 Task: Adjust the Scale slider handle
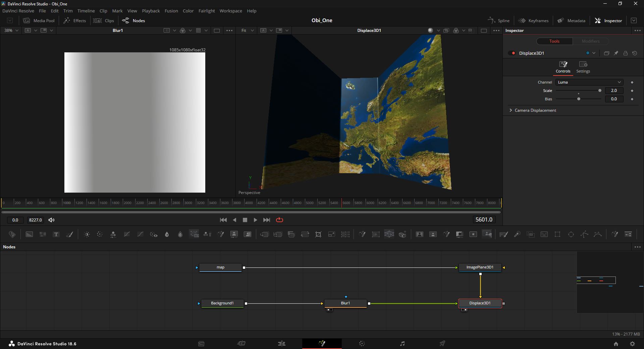[x=600, y=91]
